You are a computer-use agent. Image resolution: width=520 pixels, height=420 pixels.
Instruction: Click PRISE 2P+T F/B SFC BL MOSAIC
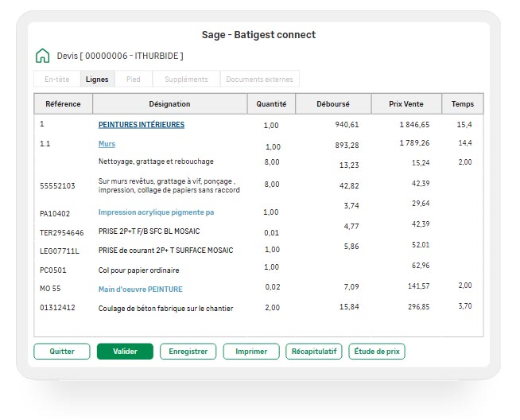pos(149,231)
